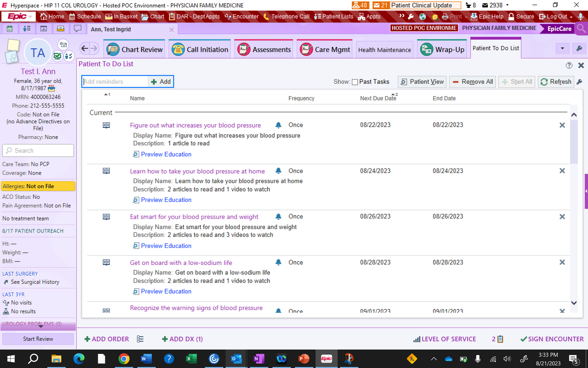Open the Wrap-Up tab
Image resolution: width=588 pixels, height=368 pixels.
(x=442, y=49)
